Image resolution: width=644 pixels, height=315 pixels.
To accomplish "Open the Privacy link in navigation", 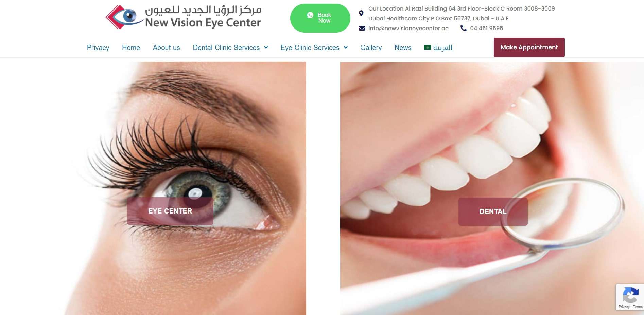I will [x=98, y=48].
